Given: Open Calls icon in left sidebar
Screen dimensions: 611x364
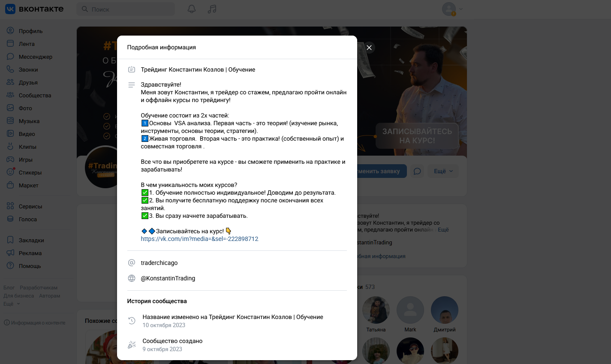Looking at the screenshot, I should pos(10,69).
